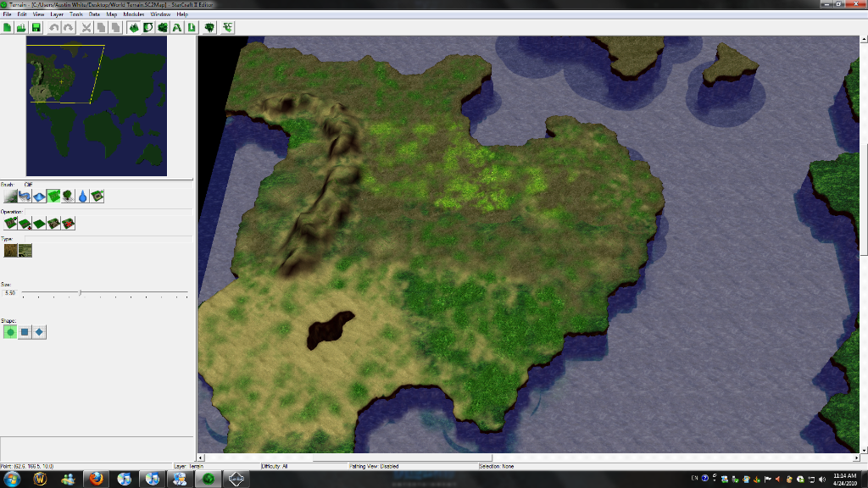The height and width of the screenshot is (488, 868).
Task: Select the tree Foliage brush icon
Action: coord(68,196)
